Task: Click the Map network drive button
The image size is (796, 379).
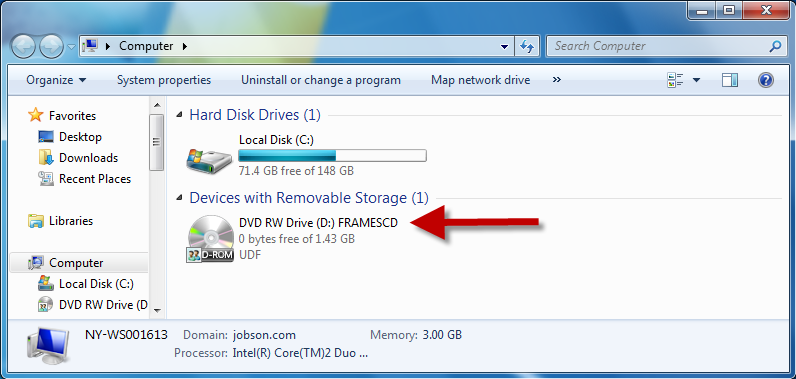Action: 481,80
